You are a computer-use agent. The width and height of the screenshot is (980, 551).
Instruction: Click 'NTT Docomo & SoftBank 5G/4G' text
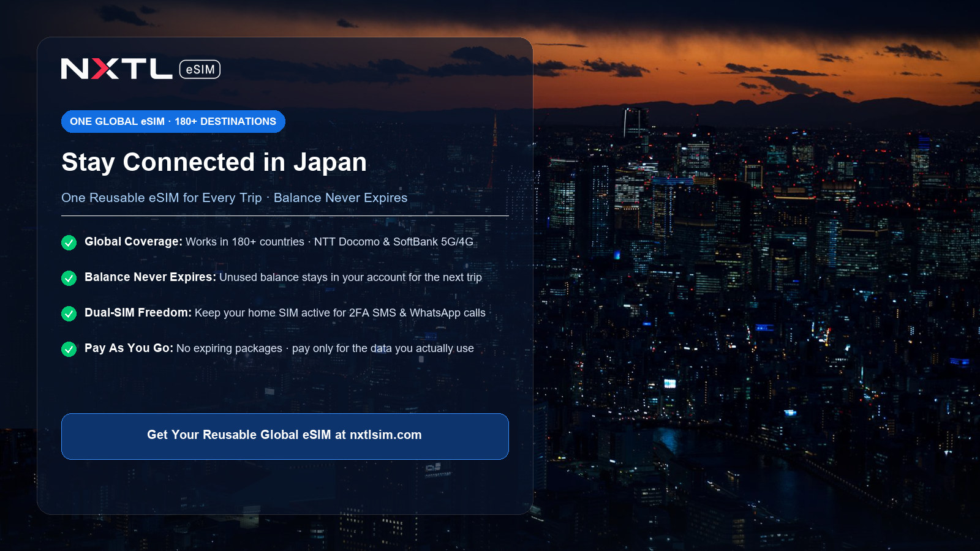pyautogui.click(x=394, y=242)
